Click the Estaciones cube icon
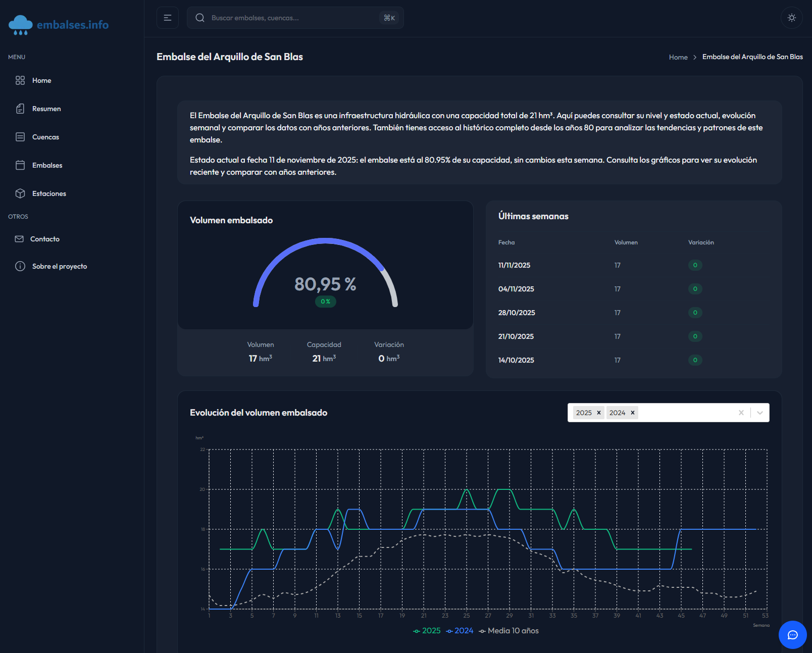 click(20, 193)
